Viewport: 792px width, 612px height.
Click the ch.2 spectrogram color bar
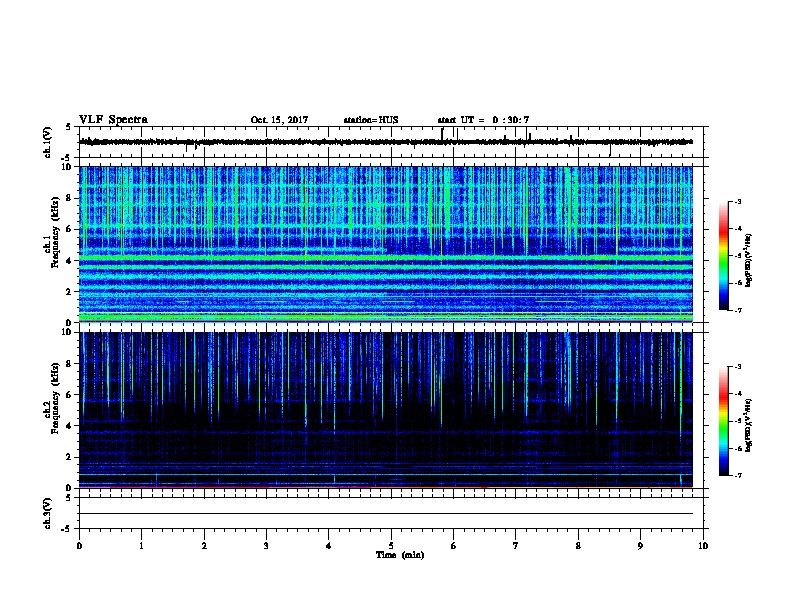[x=723, y=421]
